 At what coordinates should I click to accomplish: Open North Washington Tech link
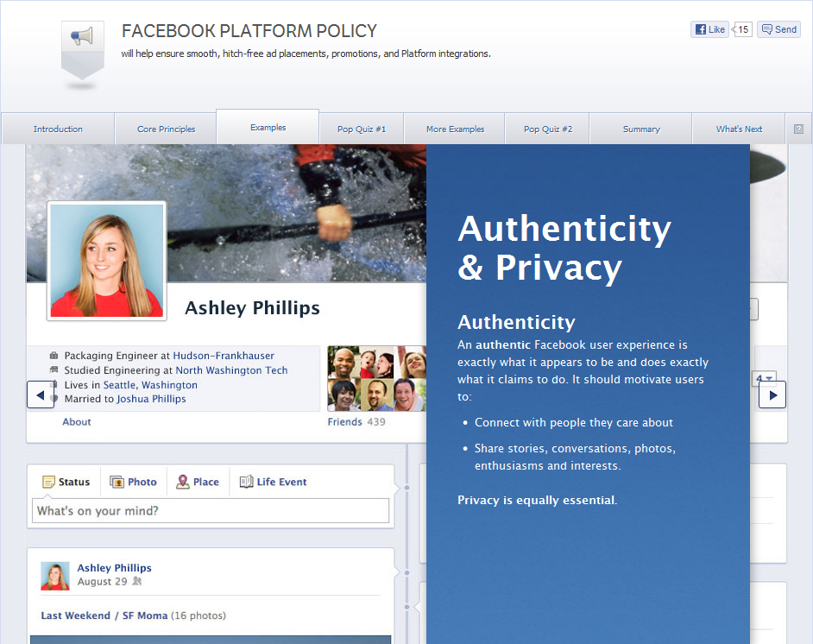[x=231, y=370]
